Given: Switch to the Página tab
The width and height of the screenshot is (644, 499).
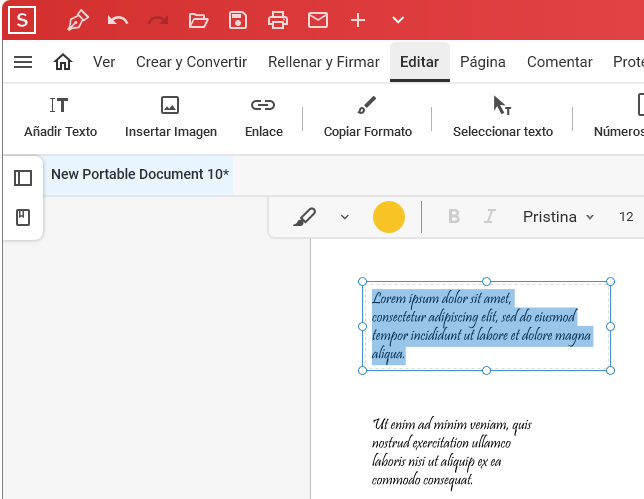Looking at the screenshot, I should (483, 62).
